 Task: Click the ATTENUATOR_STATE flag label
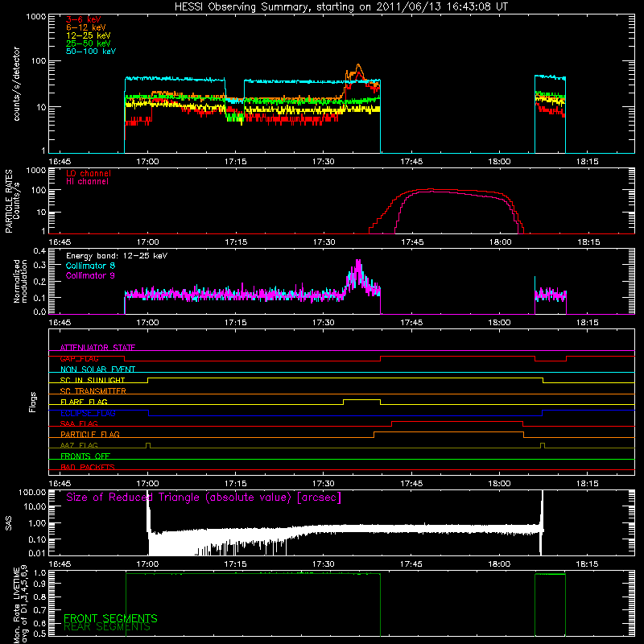tap(97, 348)
